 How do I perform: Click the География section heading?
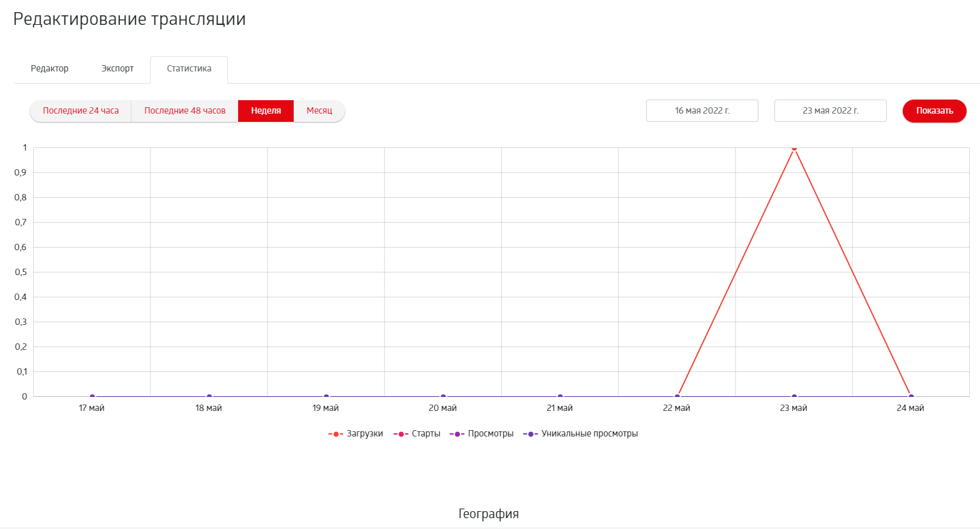(x=488, y=514)
